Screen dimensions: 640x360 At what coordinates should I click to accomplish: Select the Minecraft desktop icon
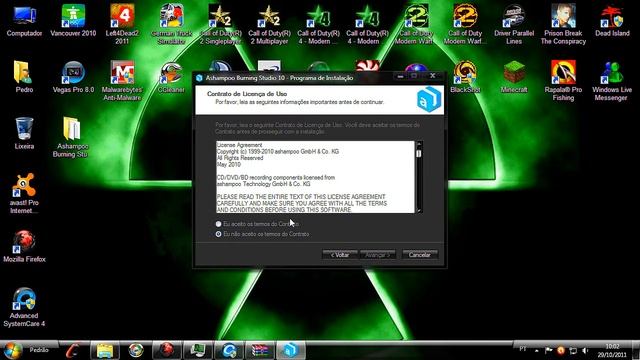click(514, 77)
